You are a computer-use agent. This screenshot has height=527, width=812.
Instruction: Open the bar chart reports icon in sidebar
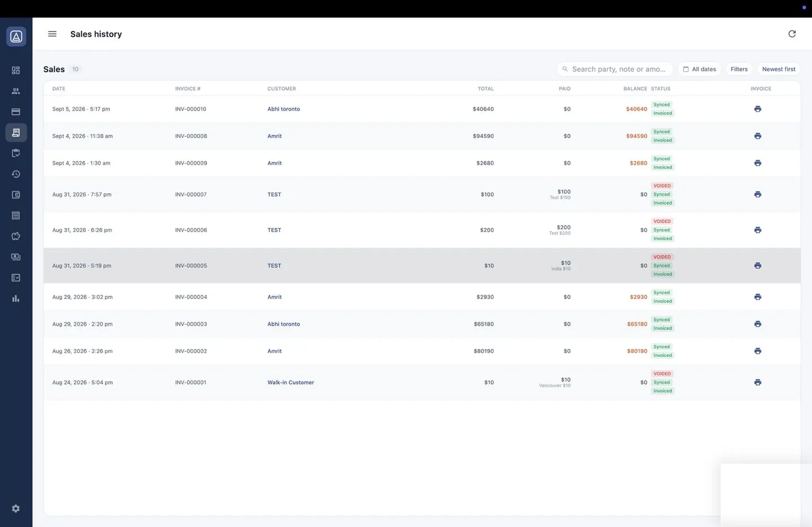[x=16, y=299]
